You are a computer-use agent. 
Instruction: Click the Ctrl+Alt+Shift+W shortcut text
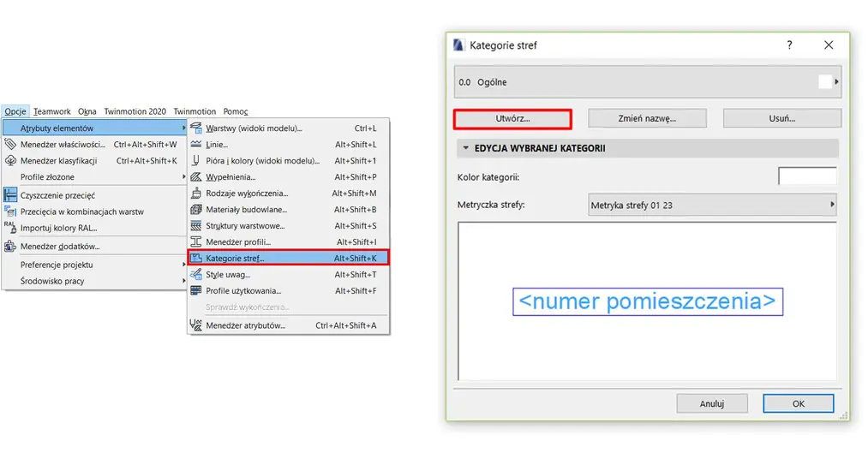click(145, 145)
